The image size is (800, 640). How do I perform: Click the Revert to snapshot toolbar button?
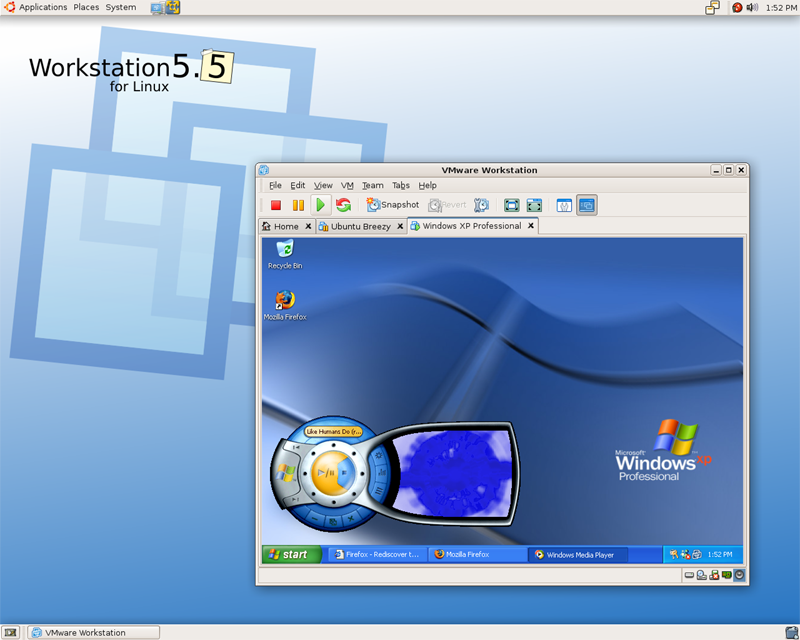pyautogui.click(x=447, y=205)
